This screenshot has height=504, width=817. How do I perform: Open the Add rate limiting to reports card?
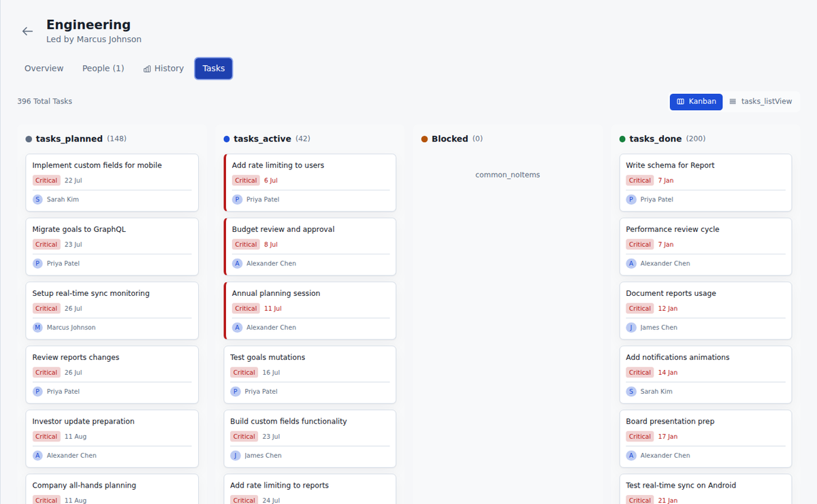click(x=310, y=489)
